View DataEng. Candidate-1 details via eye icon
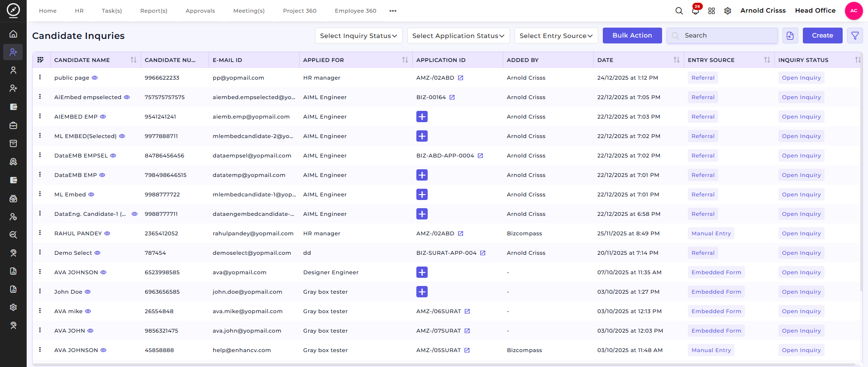868x367 pixels. 134,214
